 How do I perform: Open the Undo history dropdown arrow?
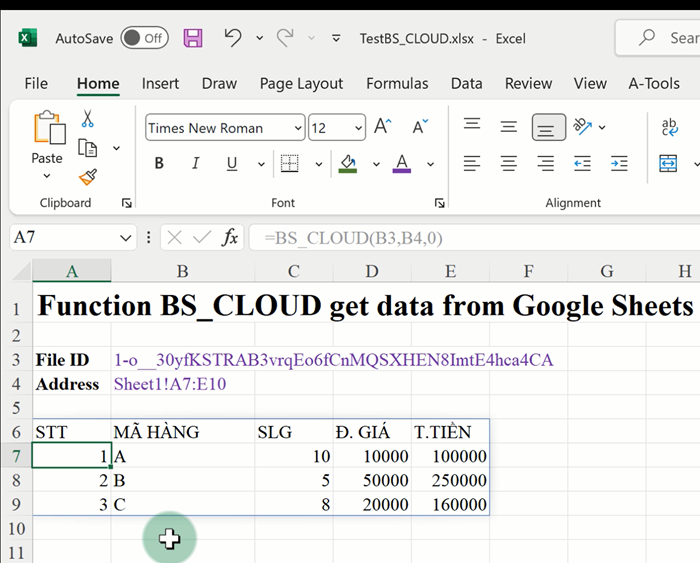[x=259, y=38]
